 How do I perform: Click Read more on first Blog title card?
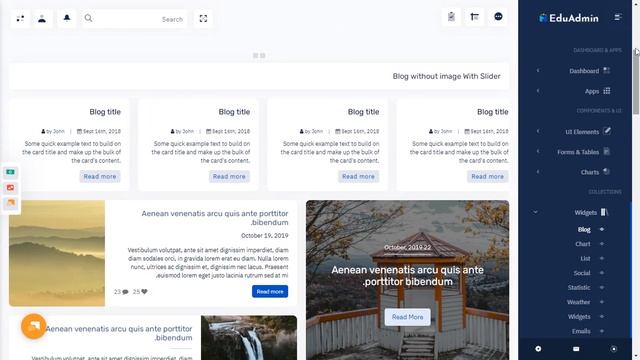tap(100, 176)
